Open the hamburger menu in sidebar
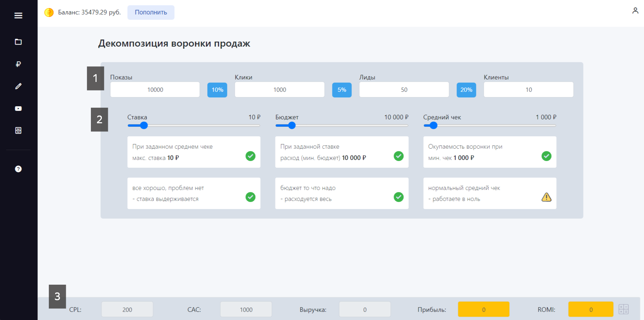Image resolution: width=644 pixels, height=320 pixels. [x=18, y=16]
